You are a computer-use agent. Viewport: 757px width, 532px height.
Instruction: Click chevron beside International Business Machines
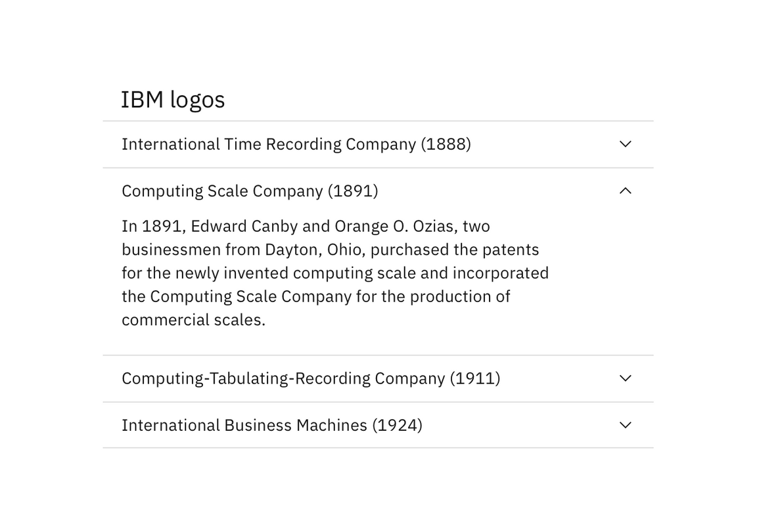point(625,425)
